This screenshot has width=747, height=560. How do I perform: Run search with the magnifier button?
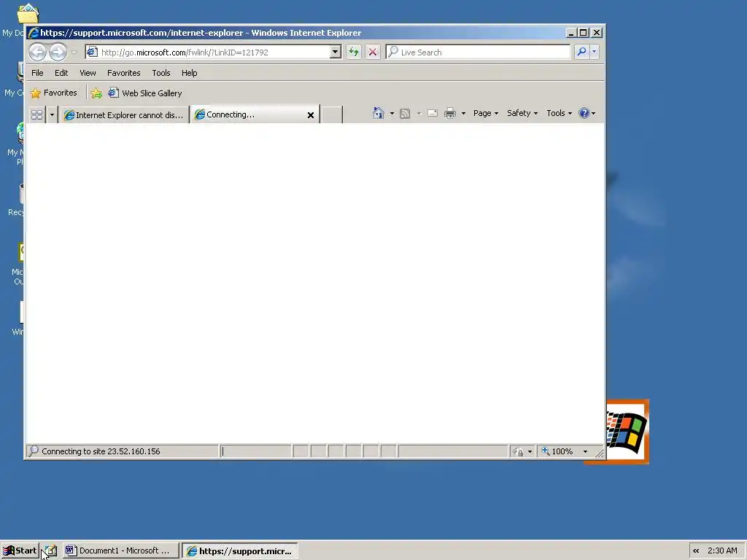click(x=581, y=52)
